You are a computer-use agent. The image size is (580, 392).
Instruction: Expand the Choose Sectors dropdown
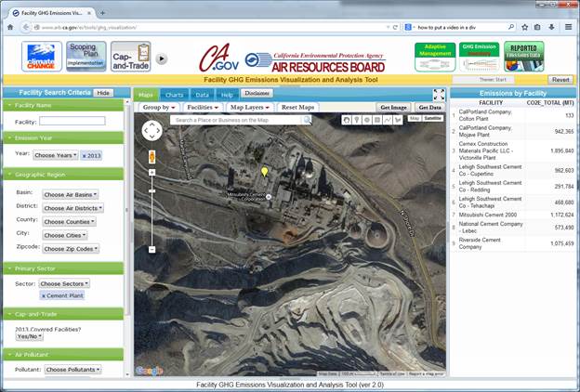point(63,283)
